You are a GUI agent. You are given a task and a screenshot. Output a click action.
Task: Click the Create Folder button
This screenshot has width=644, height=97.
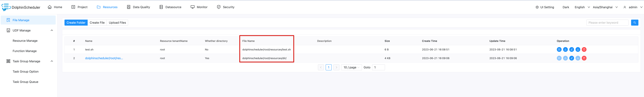tap(76, 22)
